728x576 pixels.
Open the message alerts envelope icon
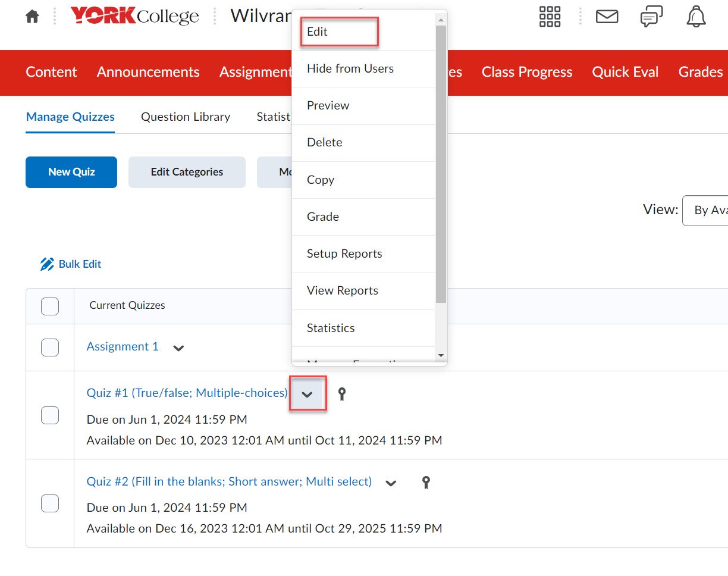[x=607, y=17]
